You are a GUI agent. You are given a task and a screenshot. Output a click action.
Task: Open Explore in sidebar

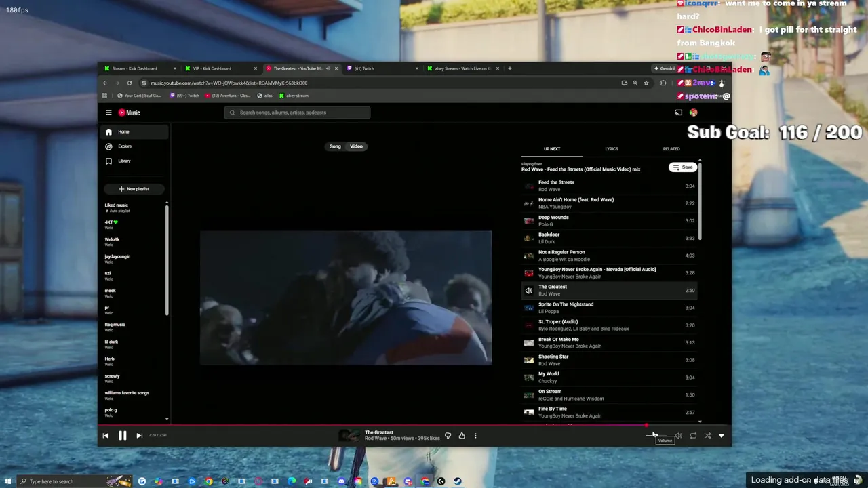click(x=135, y=146)
